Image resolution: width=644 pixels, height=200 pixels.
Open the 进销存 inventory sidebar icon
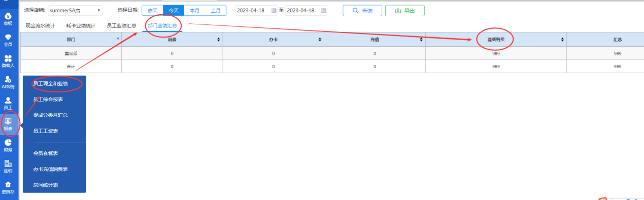click(8, 187)
